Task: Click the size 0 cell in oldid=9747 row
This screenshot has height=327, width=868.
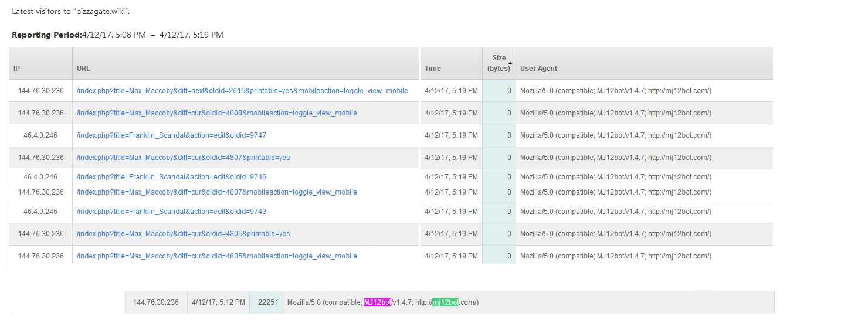Action: pyautogui.click(x=499, y=135)
